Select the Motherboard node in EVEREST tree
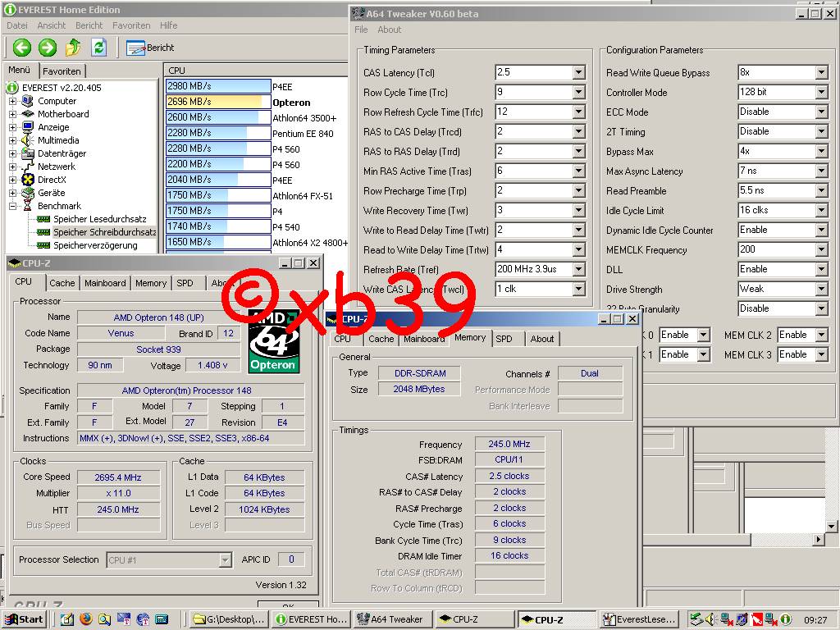Image resolution: width=840 pixels, height=630 pixels. click(63, 114)
